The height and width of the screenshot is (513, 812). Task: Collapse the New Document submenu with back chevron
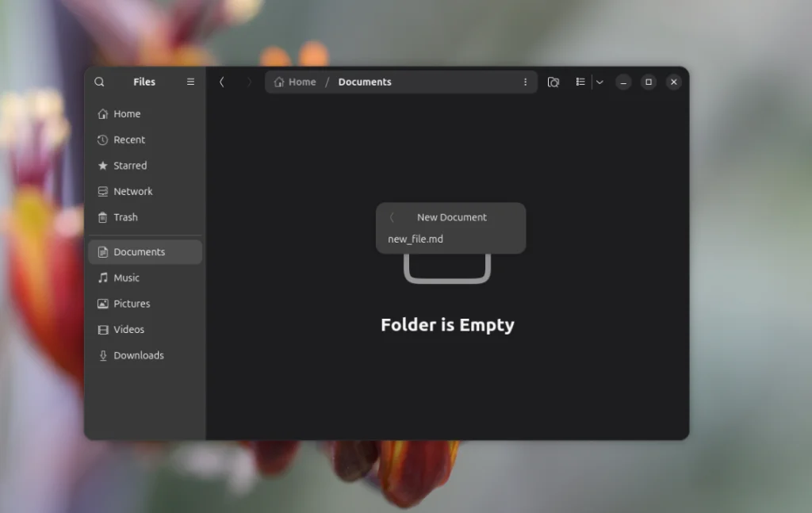point(391,216)
